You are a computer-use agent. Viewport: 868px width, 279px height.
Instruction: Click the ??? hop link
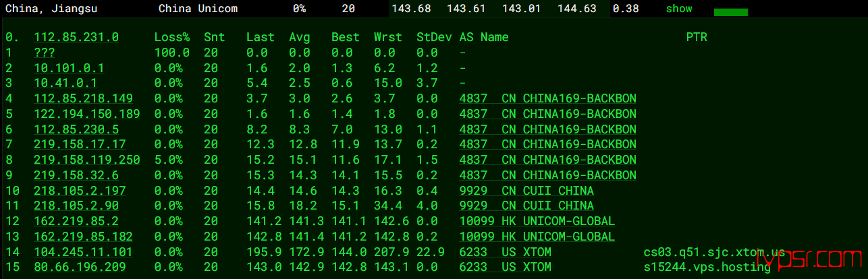point(44,53)
